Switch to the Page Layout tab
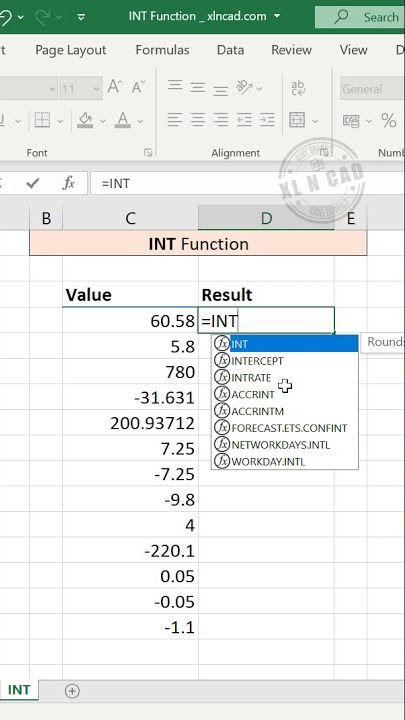Viewport: 405px width, 720px height. [71, 50]
